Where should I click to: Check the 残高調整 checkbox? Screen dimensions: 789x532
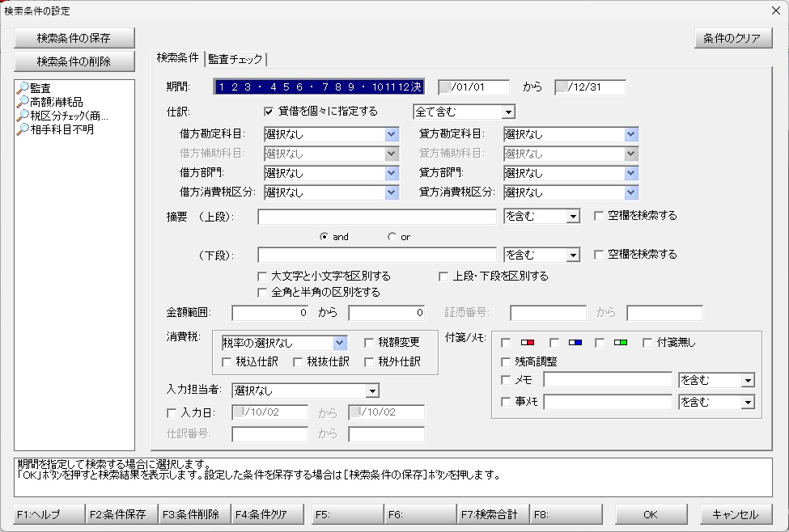tap(506, 362)
